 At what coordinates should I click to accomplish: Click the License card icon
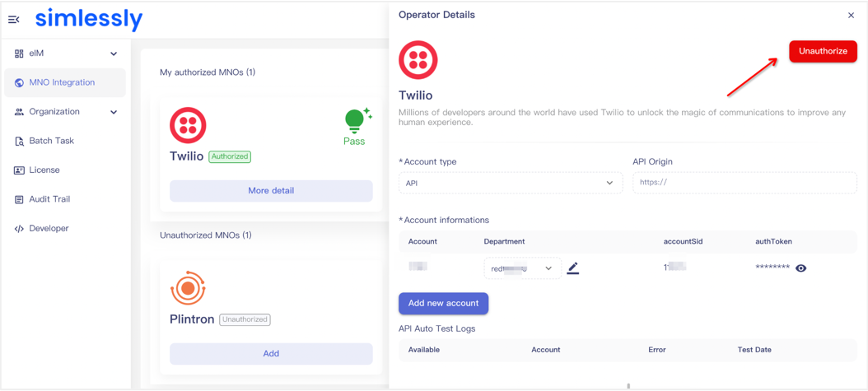(19, 170)
